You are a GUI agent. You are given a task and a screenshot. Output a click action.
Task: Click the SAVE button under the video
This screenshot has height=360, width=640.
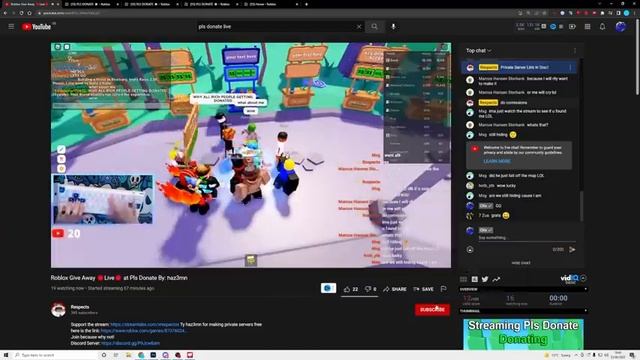click(x=423, y=289)
